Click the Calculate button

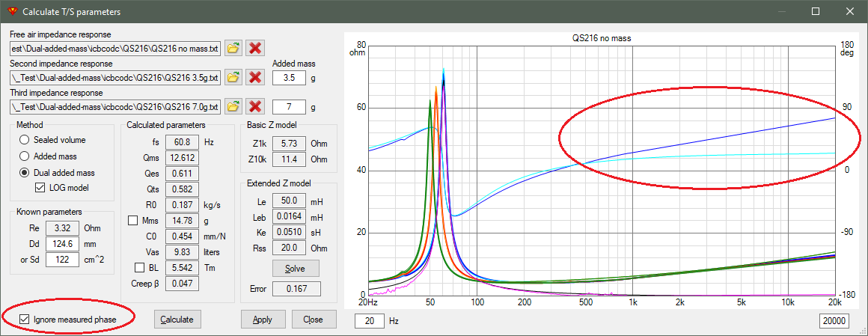[177, 320]
